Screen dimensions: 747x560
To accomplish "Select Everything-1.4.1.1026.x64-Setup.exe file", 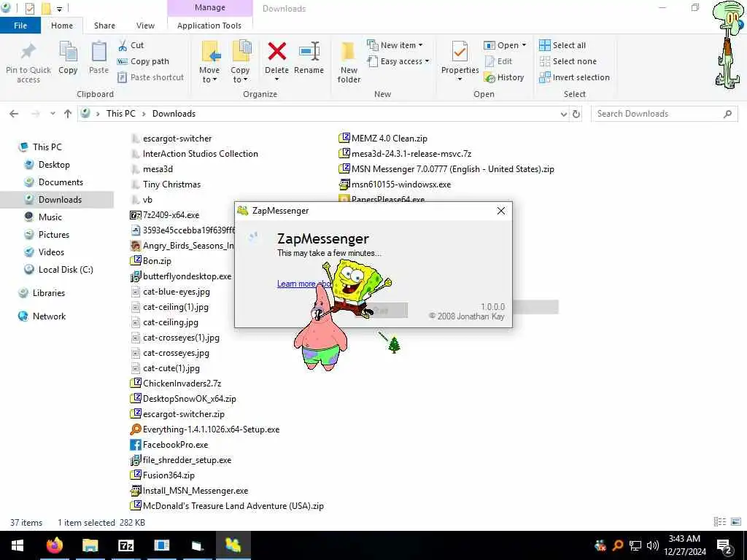I will (x=211, y=429).
